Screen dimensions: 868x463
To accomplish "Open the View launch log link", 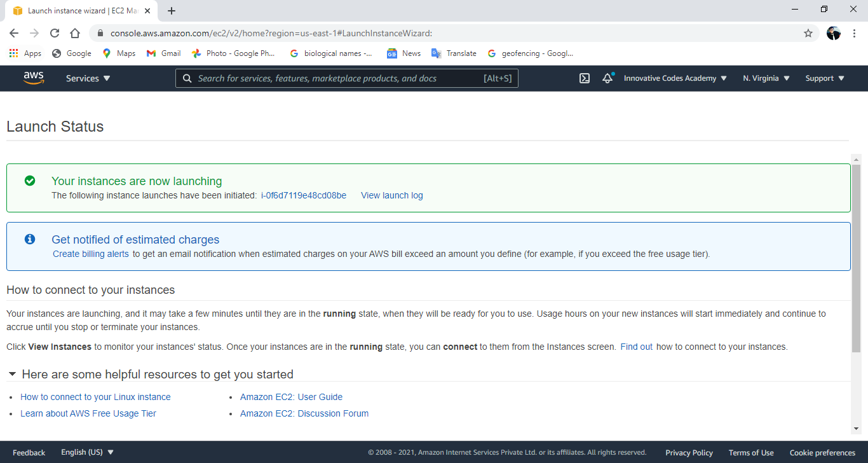I will [x=391, y=195].
